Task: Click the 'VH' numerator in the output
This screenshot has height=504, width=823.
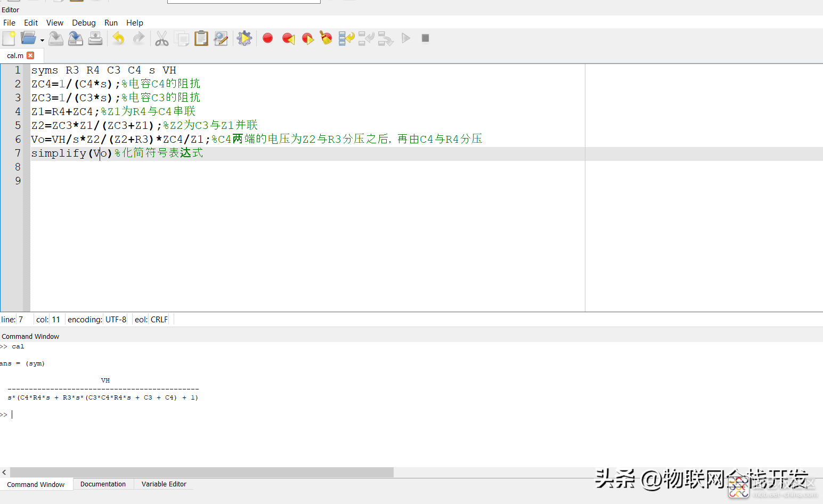Action: point(105,380)
